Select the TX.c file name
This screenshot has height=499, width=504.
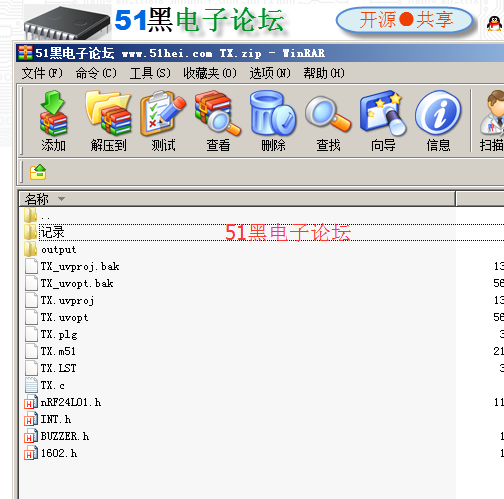pos(53,385)
